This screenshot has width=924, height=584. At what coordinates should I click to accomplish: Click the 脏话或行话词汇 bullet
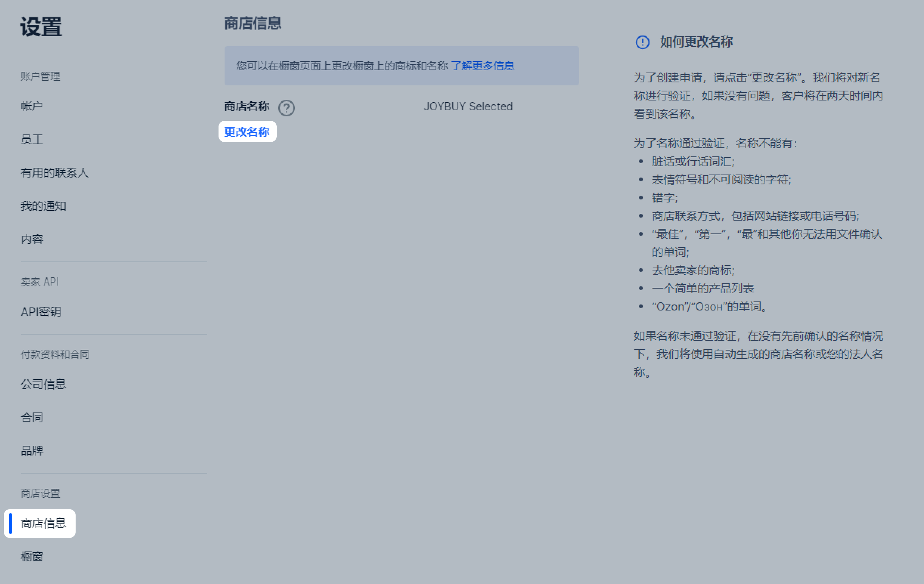(x=693, y=161)
